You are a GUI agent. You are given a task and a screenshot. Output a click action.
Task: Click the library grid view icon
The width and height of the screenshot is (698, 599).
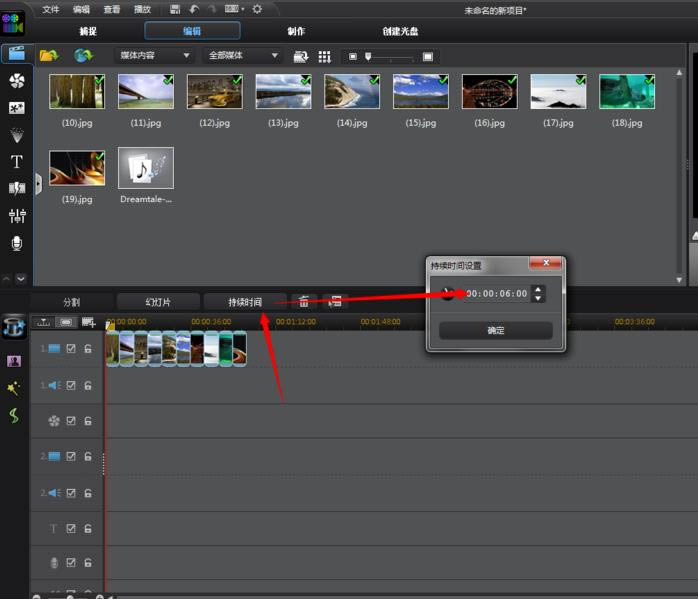tap(325, 57)
